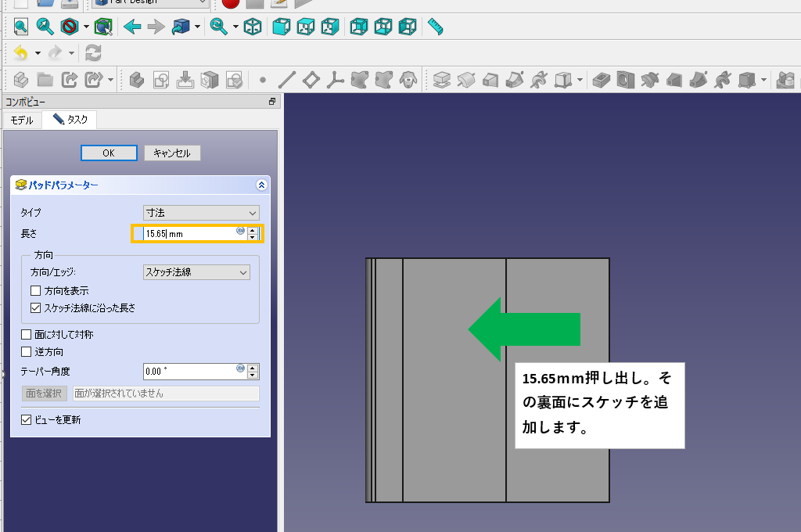The width and height of the screenshot is (801, 532).
Task: Click the OK button
Action: tap(109, 153)
